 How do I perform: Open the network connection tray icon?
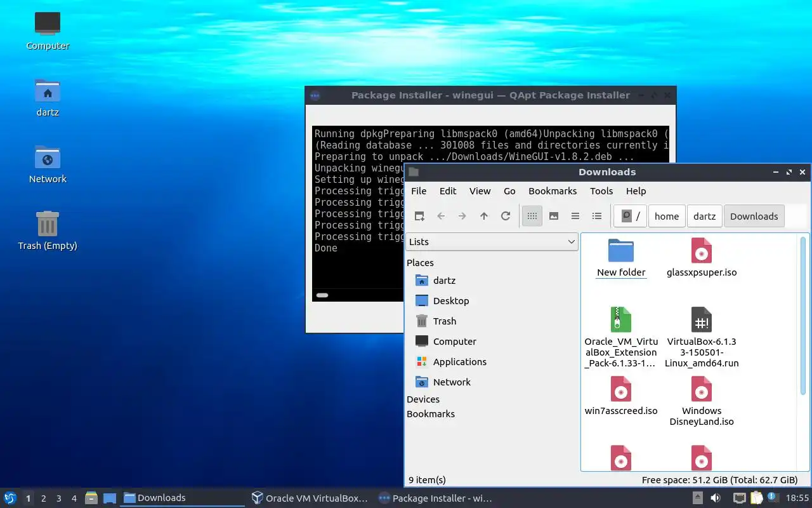[x=739, y=498]
